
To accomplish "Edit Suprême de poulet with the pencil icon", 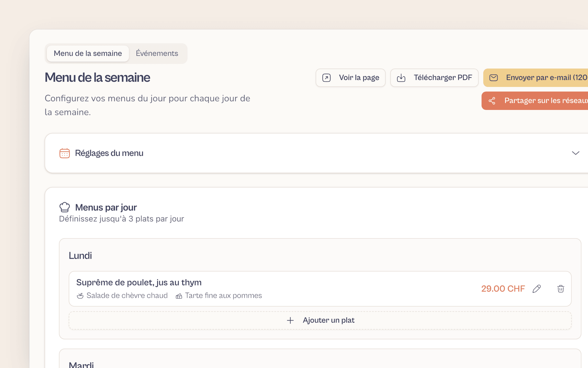I will [x=537, y=289].
